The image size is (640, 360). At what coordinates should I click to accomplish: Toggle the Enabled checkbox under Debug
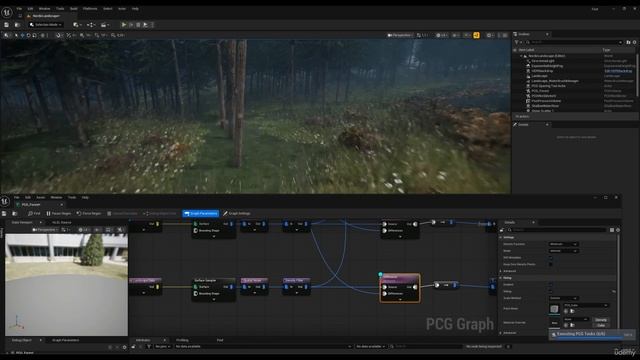(551, 284)
